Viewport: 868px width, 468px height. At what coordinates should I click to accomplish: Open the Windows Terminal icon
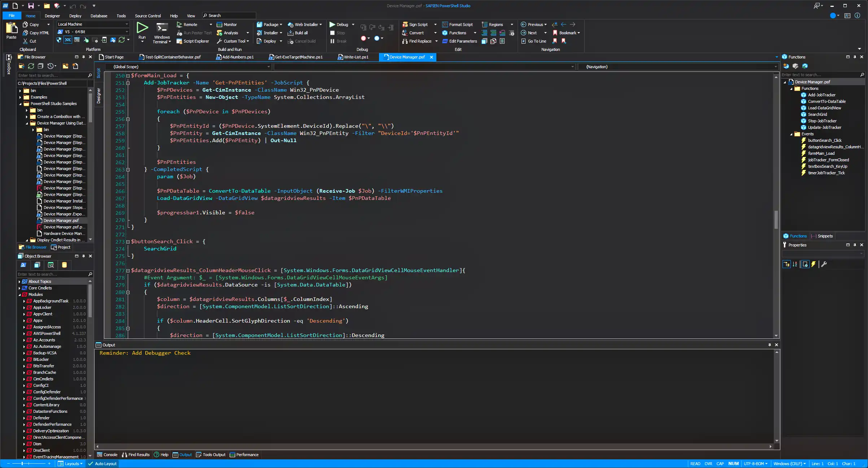tap(162, 28)
